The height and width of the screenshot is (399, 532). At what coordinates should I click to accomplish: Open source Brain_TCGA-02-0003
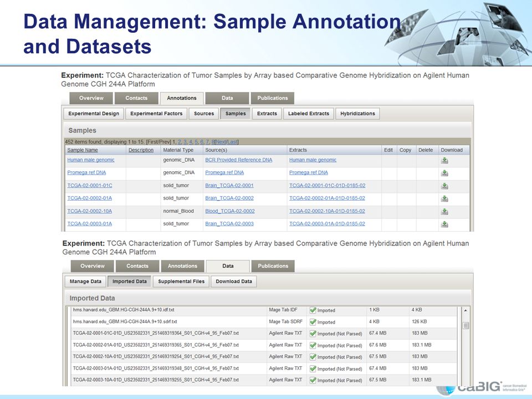tap(229, 224)
